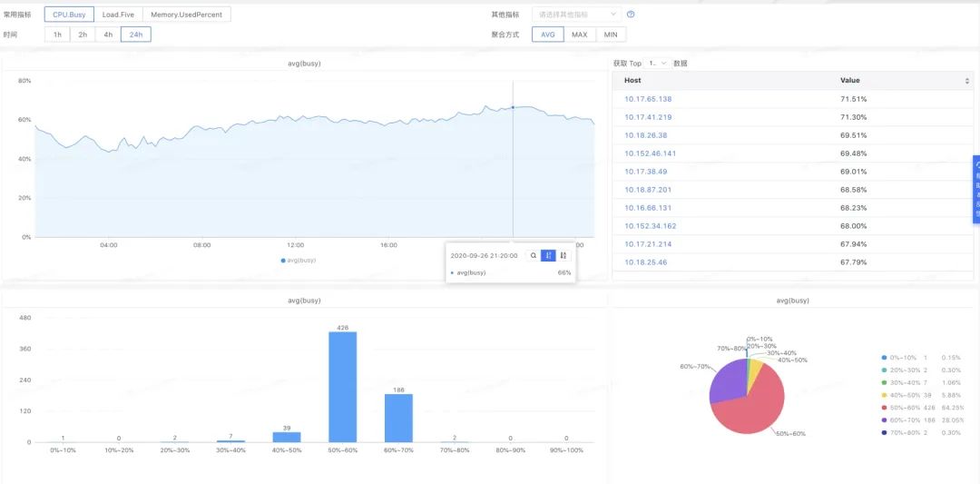Screen dimensions: 980x484
Task: Choose the 24h time range
Action: pos(136,35)
